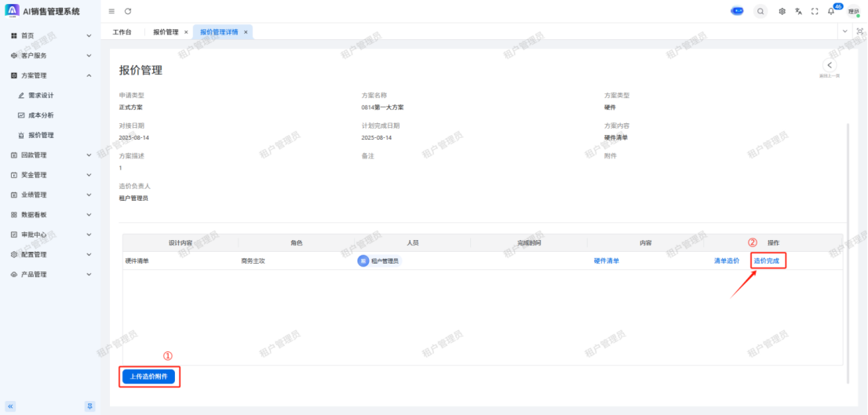Collapse the 方案管理 menu group

pos(89,75)
